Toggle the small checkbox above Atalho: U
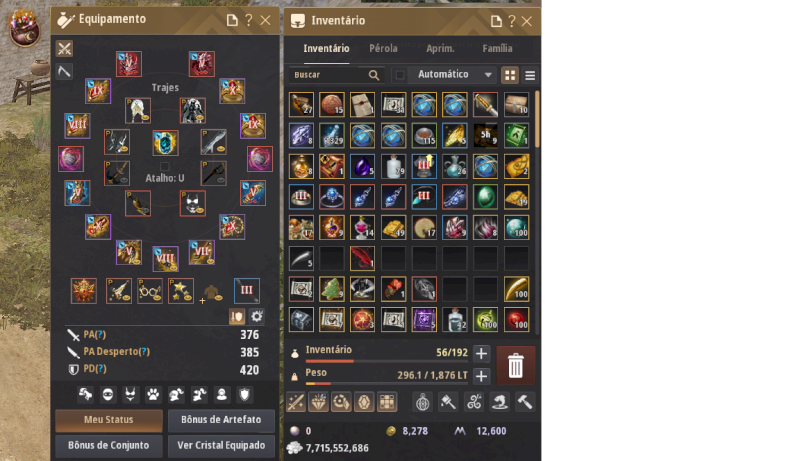This screenshot has height=461, width=800. tap(164, 167)
